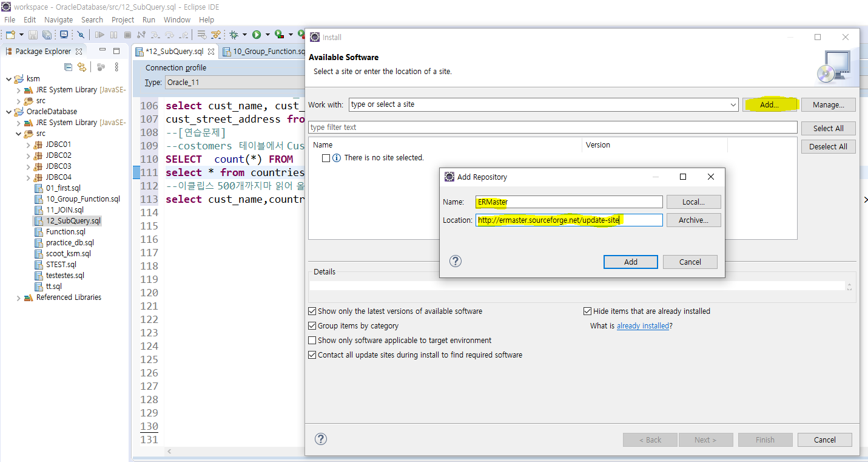Collapse the OracleDatabase project node
This screenshot has height=462, width=868.
pos(9,112)
